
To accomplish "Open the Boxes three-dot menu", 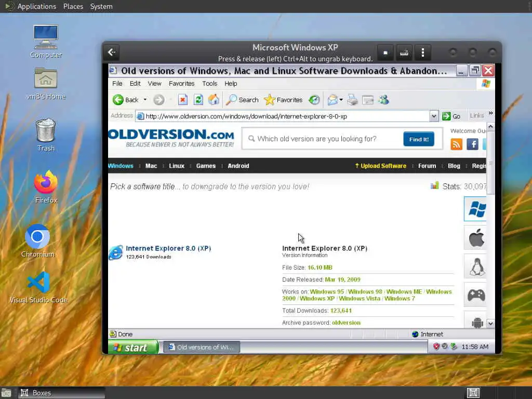I will tap(423, 52).
